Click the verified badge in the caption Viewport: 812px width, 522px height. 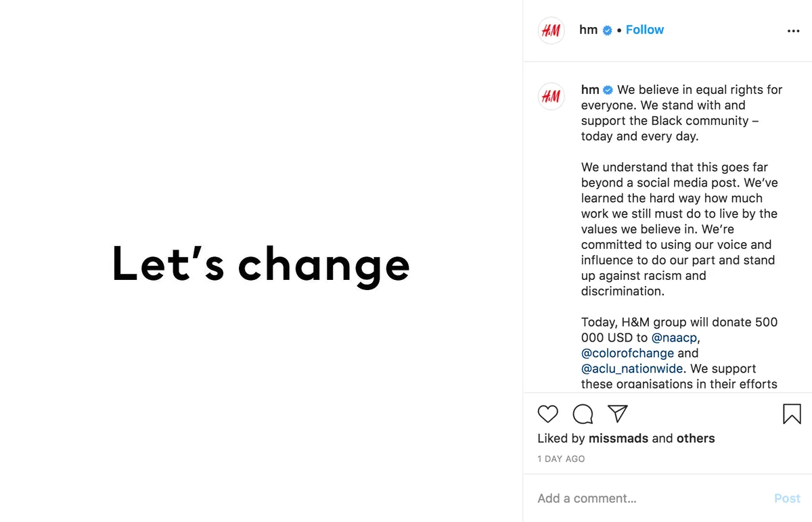click(608, 90)
